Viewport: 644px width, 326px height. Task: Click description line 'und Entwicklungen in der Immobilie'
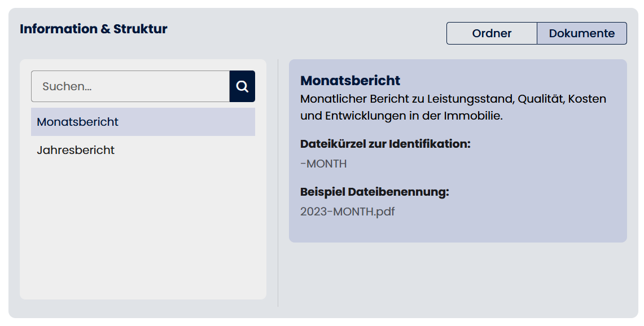[401, 116]
